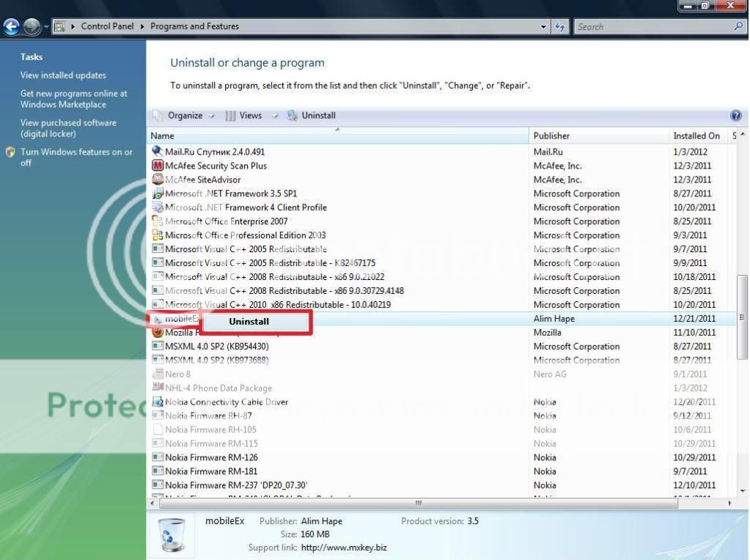This screenshot has width=750, height=560.
Task: Choose Uninstall in the context menu
Action: click(255, 321)
